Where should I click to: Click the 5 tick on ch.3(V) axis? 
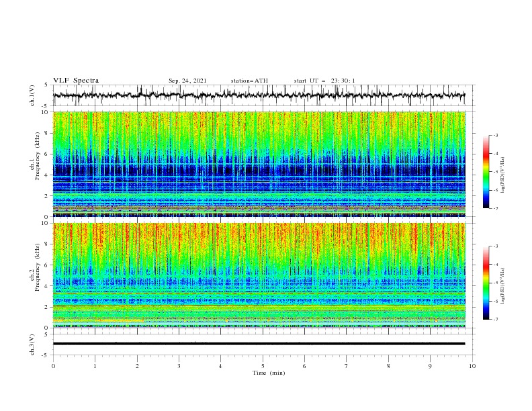pos(47,334)
